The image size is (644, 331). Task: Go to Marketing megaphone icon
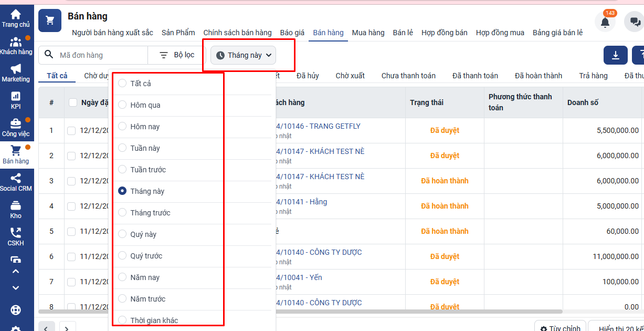point(16,69)
